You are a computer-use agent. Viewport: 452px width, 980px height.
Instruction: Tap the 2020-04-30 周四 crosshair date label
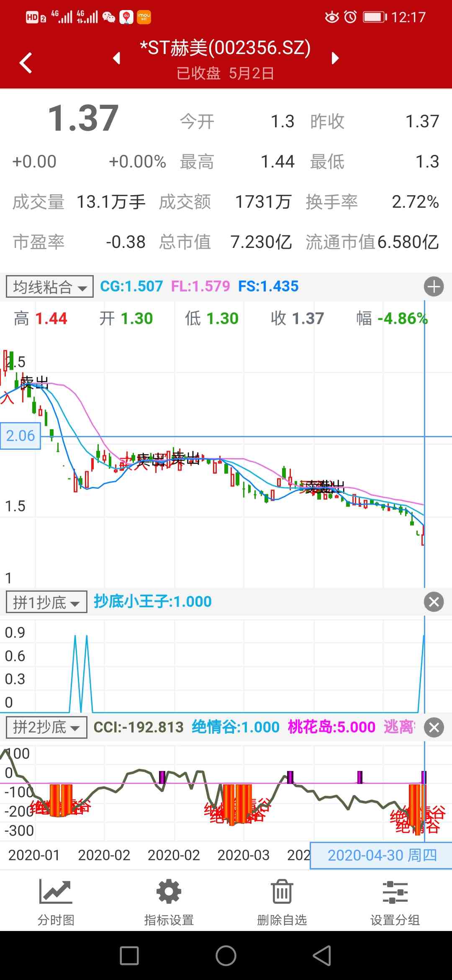pos(381,855)
